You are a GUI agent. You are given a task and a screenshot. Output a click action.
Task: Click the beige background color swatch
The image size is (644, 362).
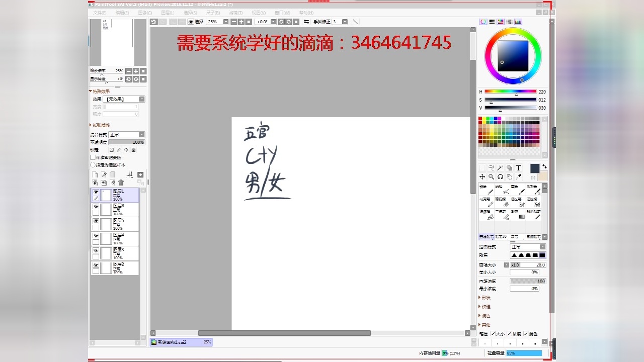(542, 176)
